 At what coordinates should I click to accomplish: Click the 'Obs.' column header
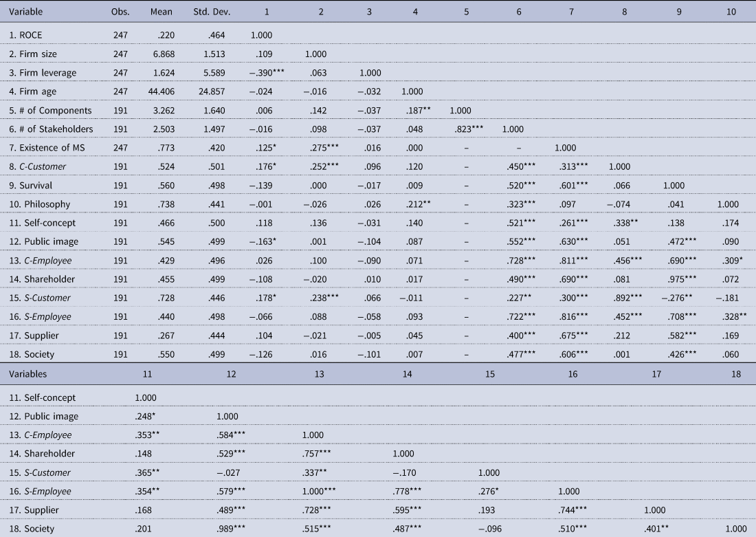[x=120, y=12]
